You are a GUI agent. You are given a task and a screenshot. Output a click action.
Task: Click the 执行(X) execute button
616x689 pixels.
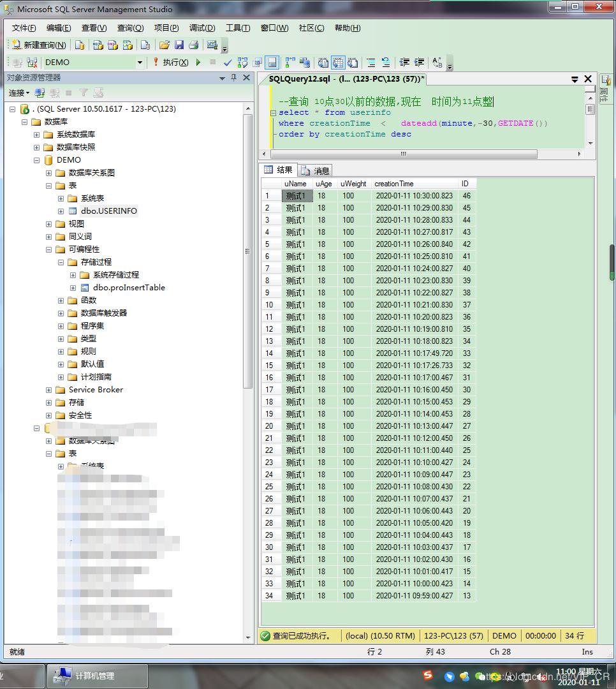pos(173,62)
